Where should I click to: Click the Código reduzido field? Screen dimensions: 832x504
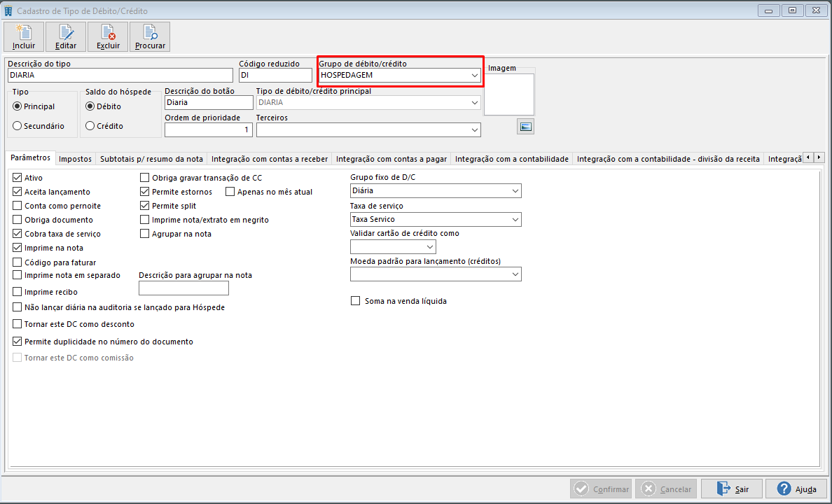pyautogui.click(x=275, y=76)
